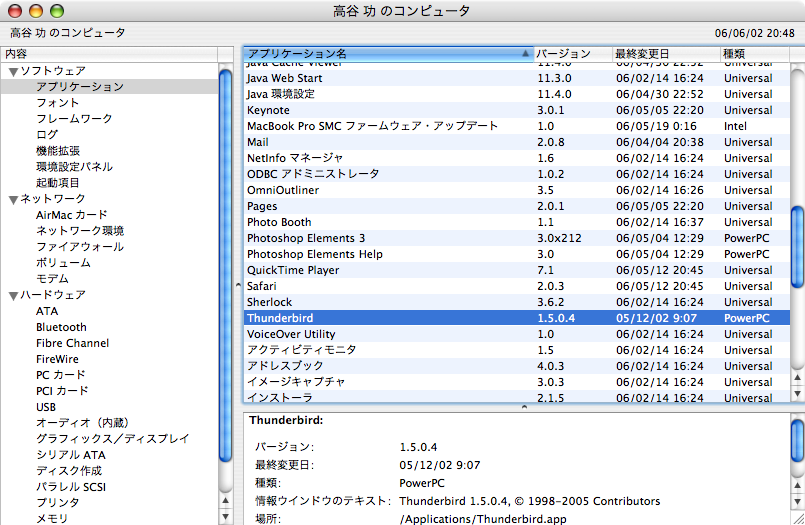Viewport: 805px width, 525px height.
Task: Collapse the ソフトウェア section triangle
Action: (13, 71)
